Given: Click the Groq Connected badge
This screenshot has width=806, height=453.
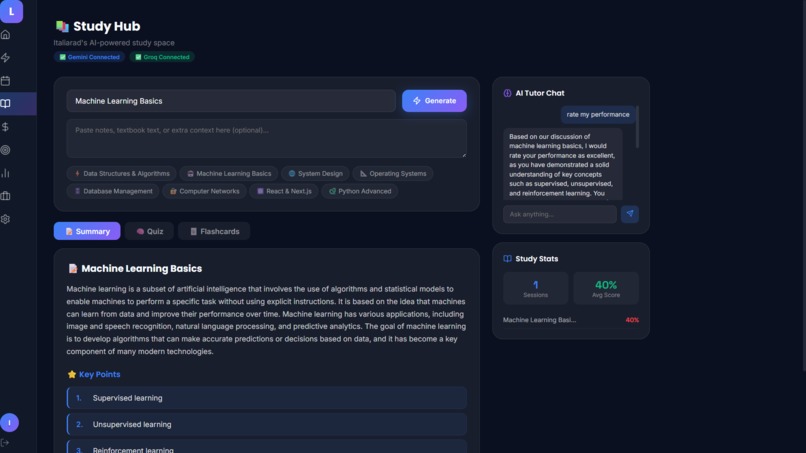Looking at the screenshot, I should 162,57.
